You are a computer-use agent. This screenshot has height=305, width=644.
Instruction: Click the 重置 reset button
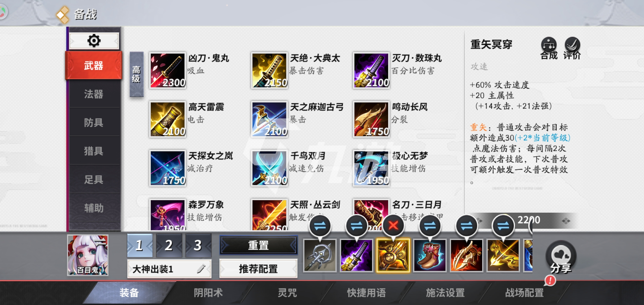click(258, 245)
